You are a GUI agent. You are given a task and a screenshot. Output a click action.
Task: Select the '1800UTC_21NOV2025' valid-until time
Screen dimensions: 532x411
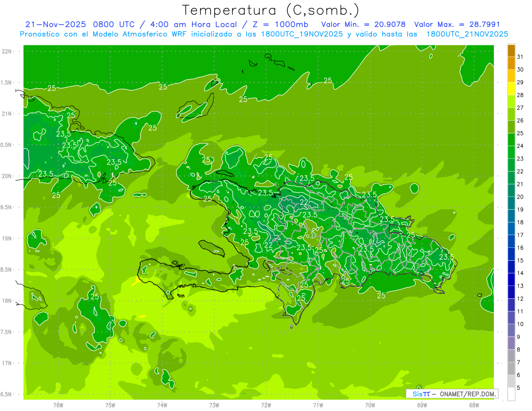(x=467, y=34)
